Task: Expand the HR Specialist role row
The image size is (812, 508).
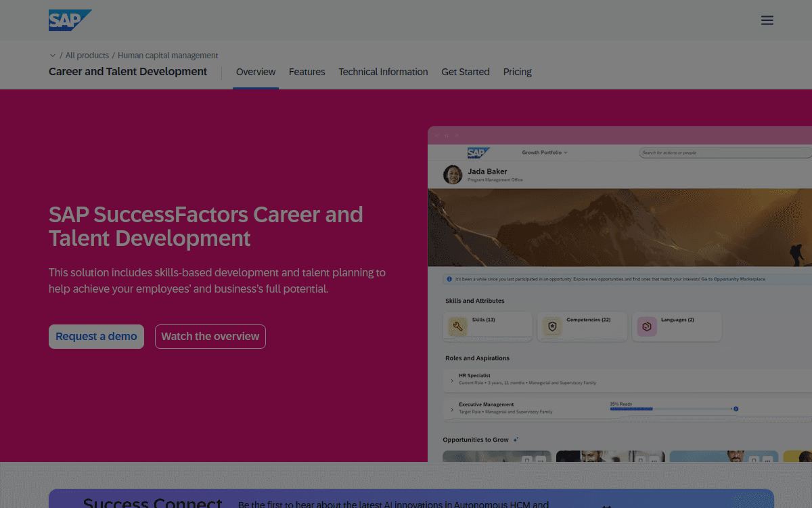Action: [x=452, y=381]
